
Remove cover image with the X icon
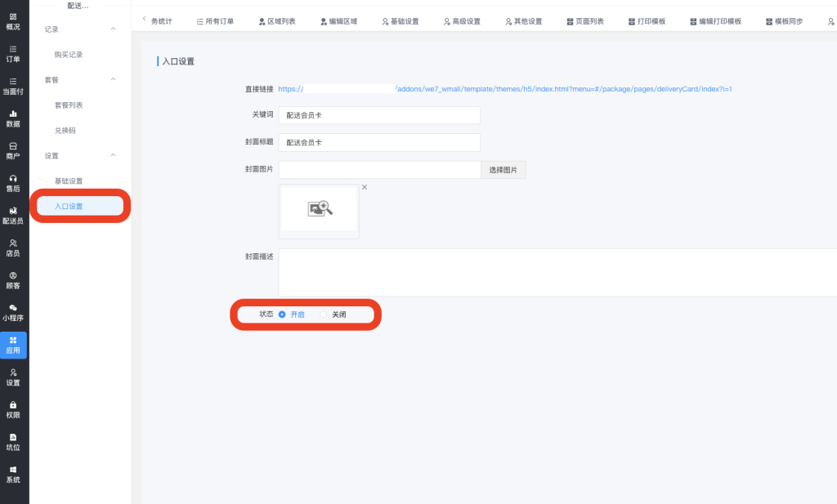365,187
